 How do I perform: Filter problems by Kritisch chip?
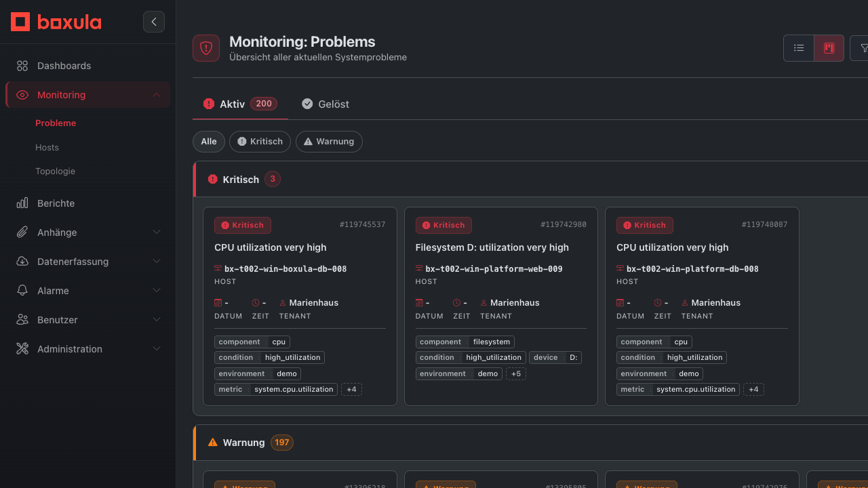[x=260, y=142]
